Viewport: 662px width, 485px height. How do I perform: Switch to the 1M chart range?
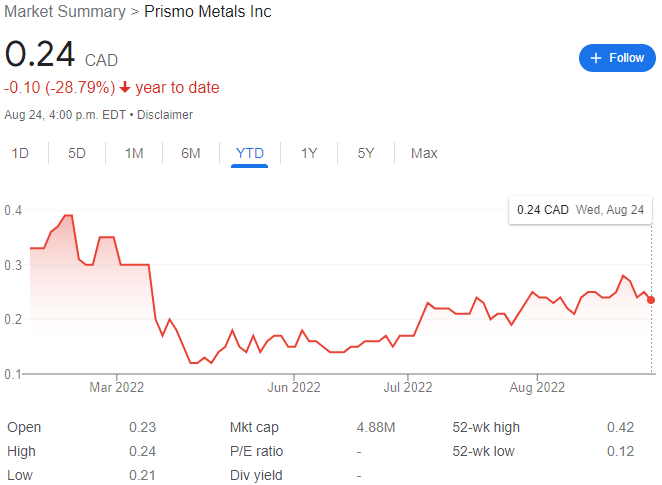point(134,153)
